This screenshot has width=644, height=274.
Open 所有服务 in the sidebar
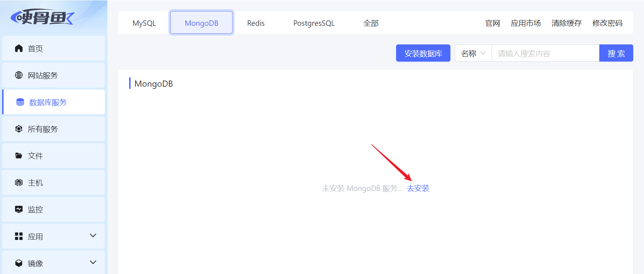pyautogui.click(x=54, y=129)
